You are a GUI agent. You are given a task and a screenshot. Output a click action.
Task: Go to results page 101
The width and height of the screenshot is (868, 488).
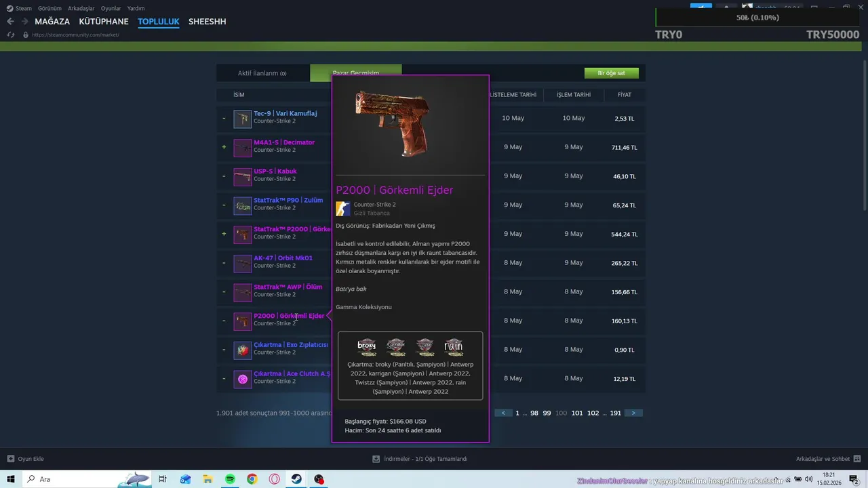pyautogui.click(x=577, y=413)
